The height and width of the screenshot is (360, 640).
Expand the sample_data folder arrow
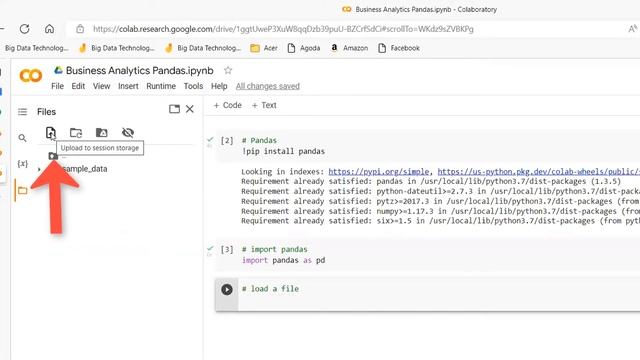click(39, 169)
